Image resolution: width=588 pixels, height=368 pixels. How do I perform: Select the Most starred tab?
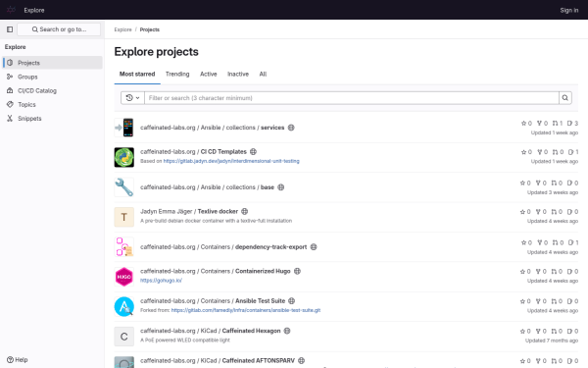tap(137, 74)
